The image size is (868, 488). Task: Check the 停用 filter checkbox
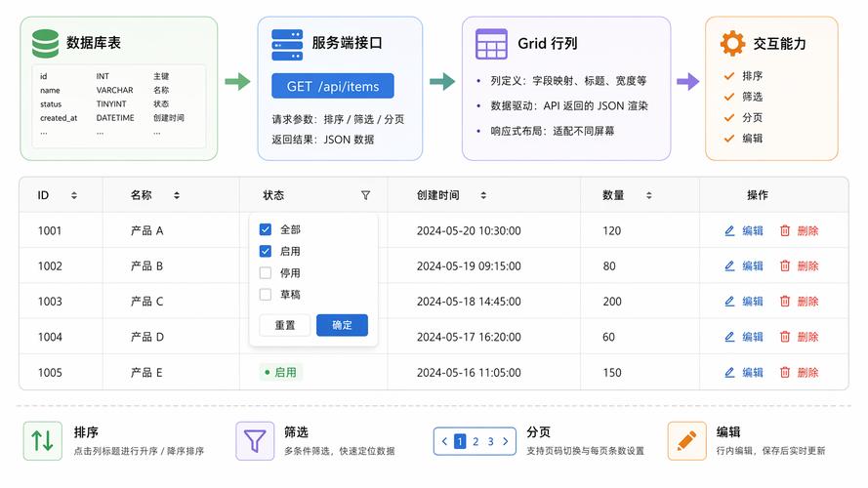pyautogui.click(x=266, y=272)
